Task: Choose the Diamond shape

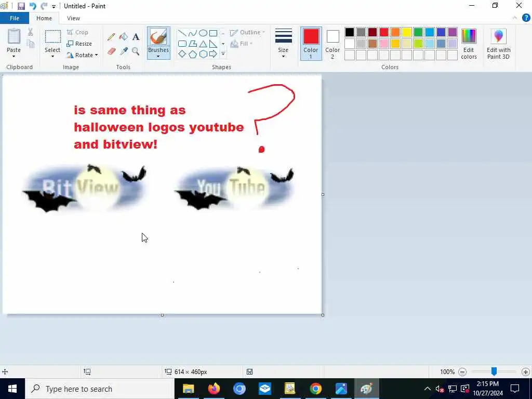Action: tap(182, 54)
